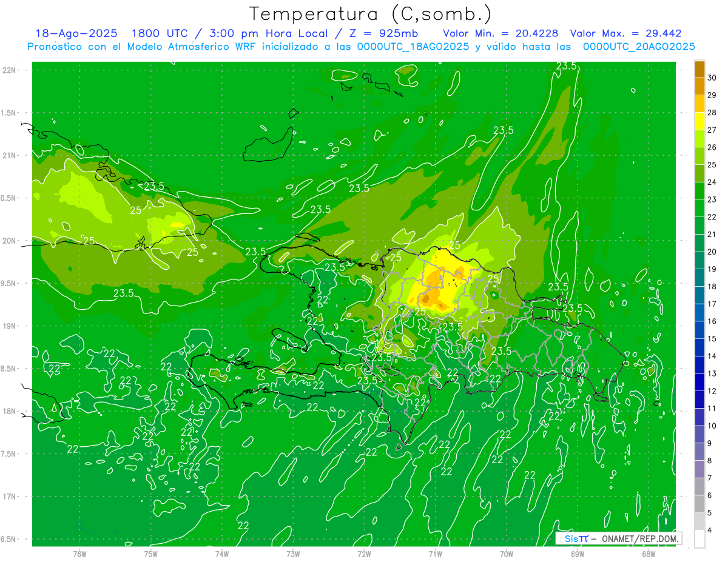The height and width of the screenshot is (562, 728).
Task: Click the 76W longitude axis label
Action: click(x=79, y=554)
